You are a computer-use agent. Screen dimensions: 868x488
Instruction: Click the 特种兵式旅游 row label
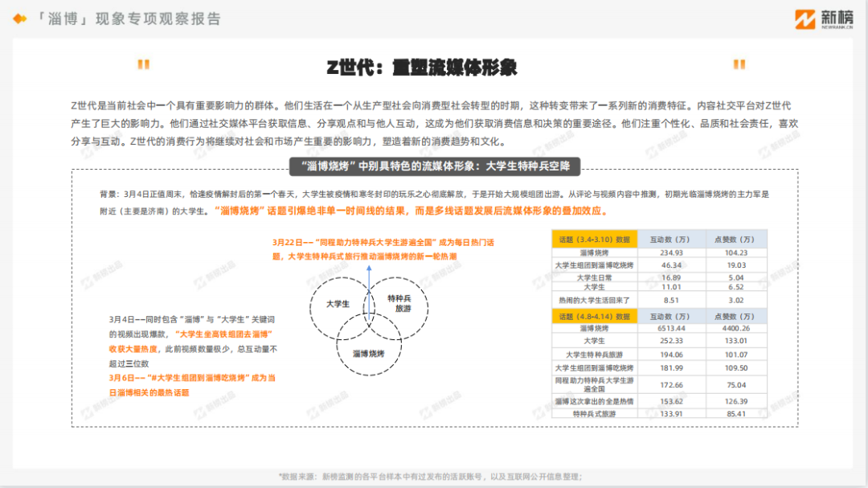(595, 414)
